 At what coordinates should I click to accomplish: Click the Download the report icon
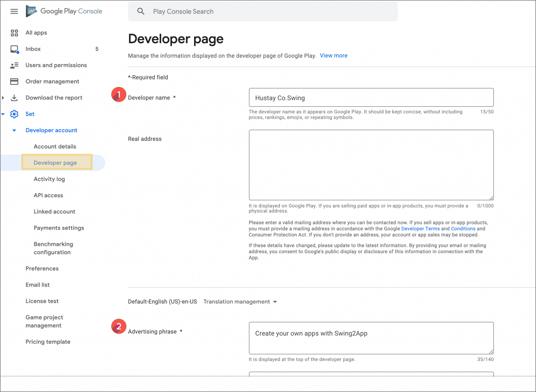[14, 98]
